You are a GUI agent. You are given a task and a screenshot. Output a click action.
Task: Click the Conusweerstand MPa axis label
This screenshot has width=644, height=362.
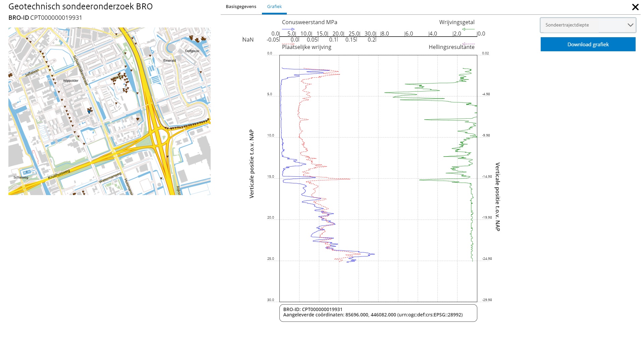(x=309, y=22)
